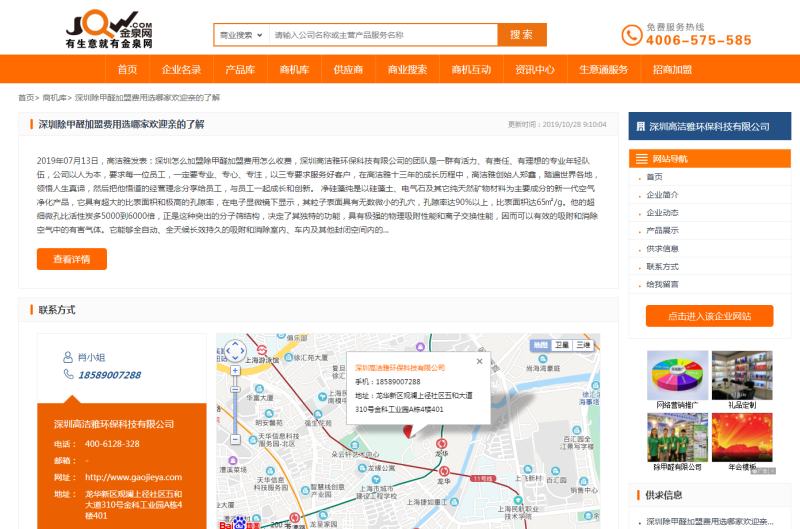Viewport: 800px width, 529px height.
Task: Open sidebar 联系方式 link
Action: (x=662, y=267)
